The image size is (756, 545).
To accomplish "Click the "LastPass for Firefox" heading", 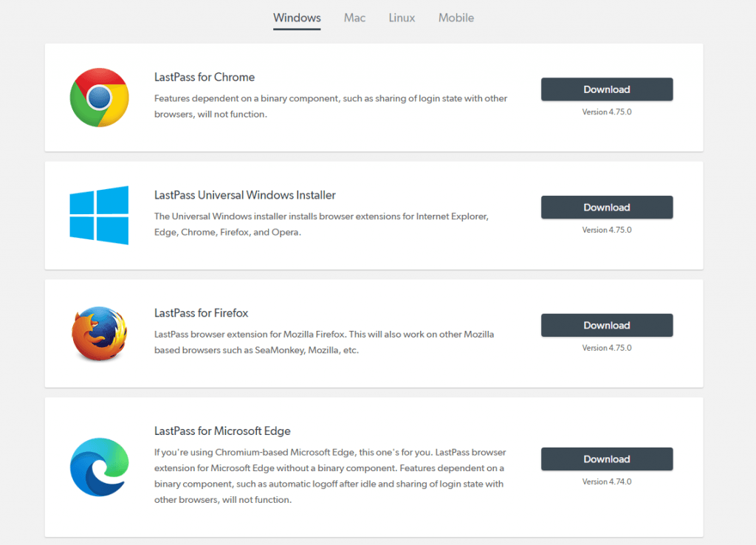I will click(201, 313).
